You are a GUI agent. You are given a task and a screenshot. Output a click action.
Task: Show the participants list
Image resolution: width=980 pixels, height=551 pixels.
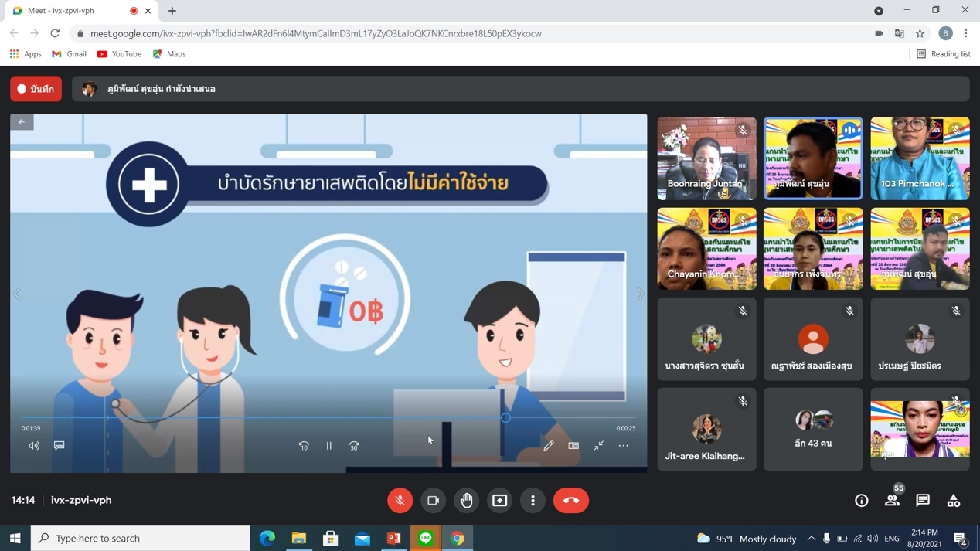[x=892, y=501]
